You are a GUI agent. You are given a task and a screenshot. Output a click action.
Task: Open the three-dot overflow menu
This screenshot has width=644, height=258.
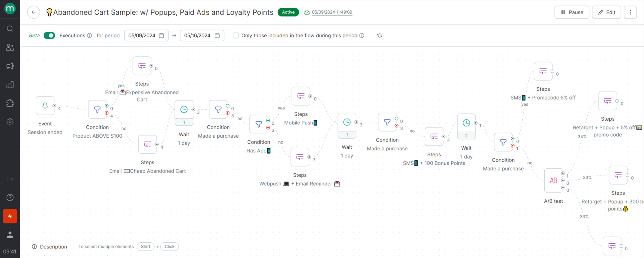(630, 12)
